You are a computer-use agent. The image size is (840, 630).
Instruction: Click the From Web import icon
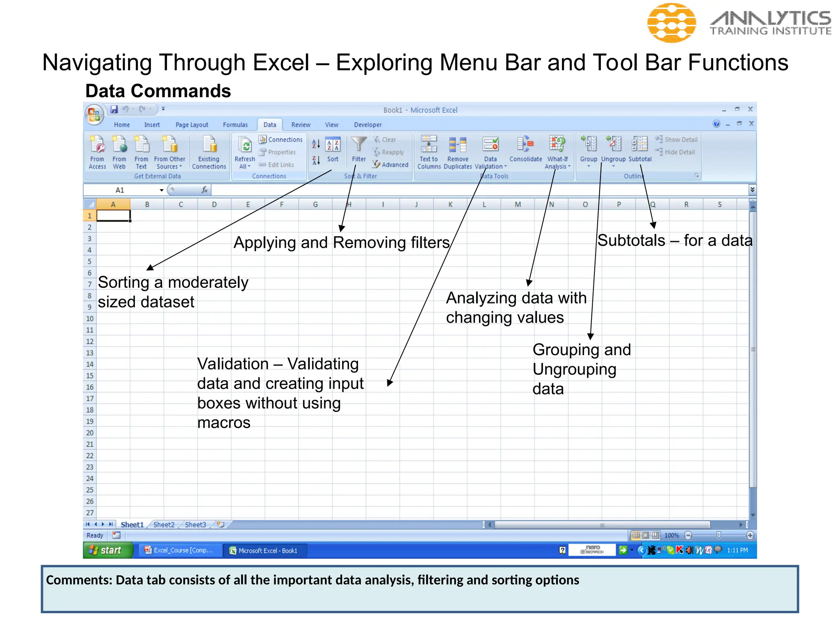pyautogui.click(x=119, y=152)
